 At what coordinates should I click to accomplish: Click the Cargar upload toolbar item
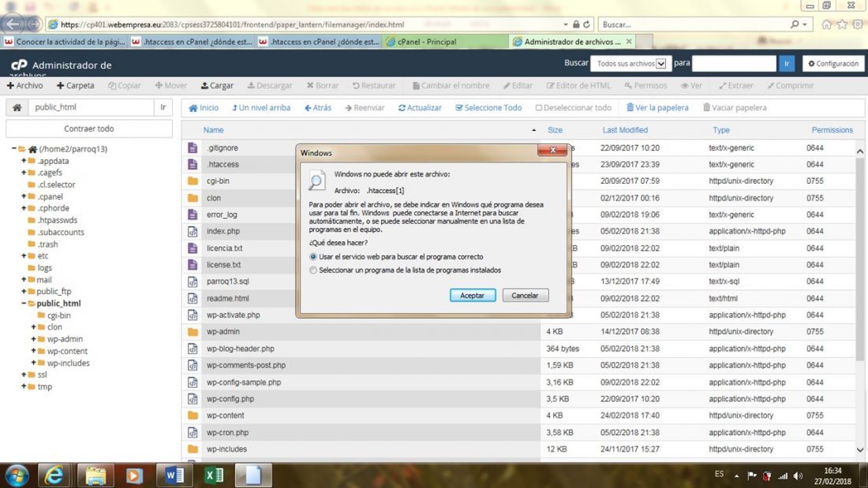click(x=217, y=86)
